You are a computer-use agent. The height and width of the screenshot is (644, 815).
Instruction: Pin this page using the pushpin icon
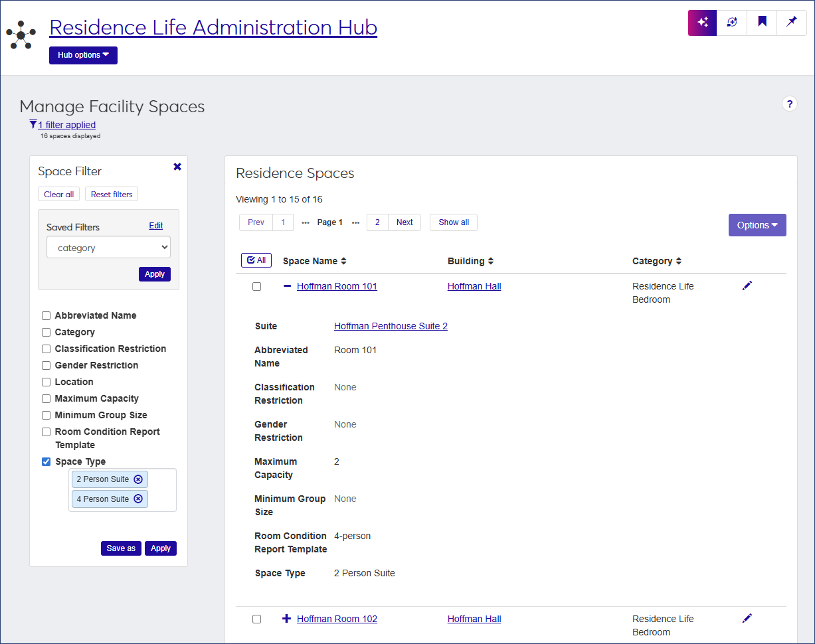pyautogui.click(x=791, y=23)
